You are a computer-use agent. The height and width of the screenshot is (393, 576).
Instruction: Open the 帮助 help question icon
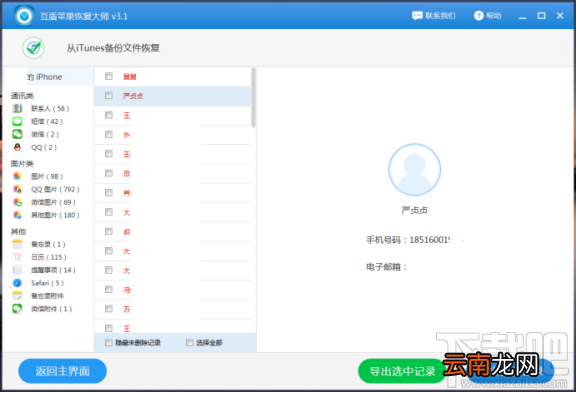click(x=479, y=16)
